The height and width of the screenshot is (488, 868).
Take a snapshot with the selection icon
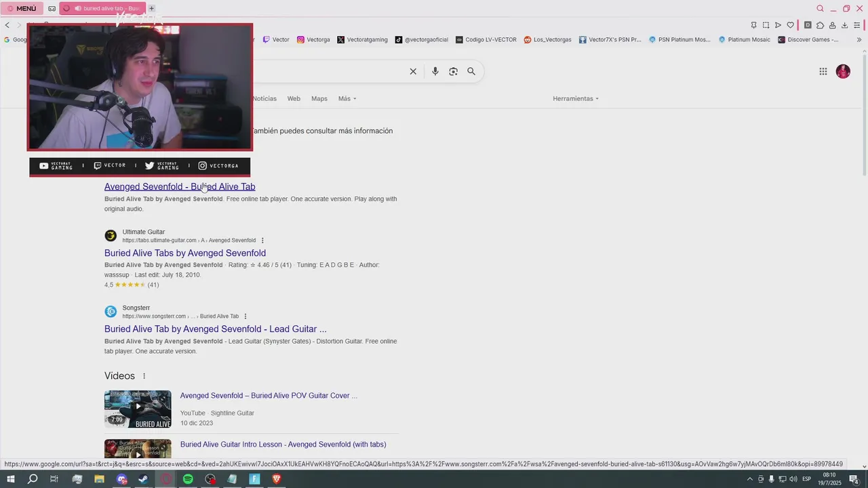(x=766, y=25)
